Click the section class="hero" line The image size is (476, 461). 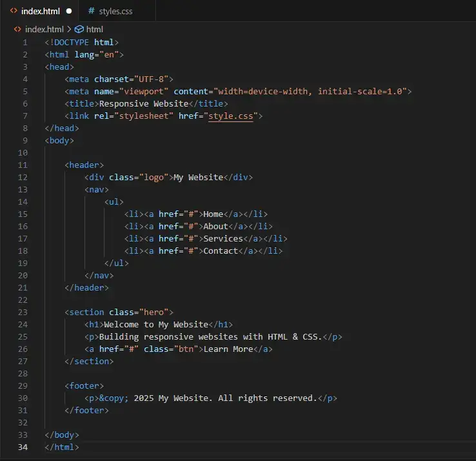[x=119, y=312]
